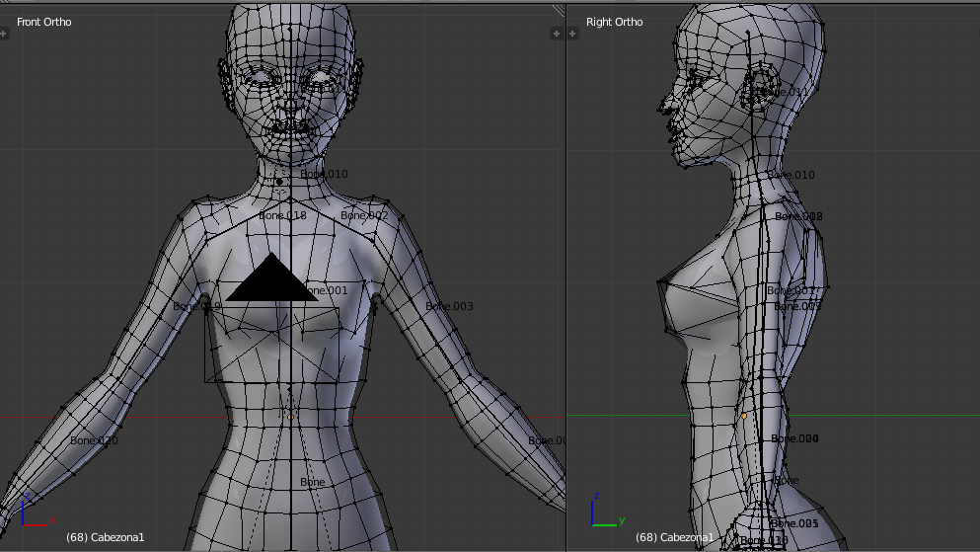Click the XZ axis gizmo in Front view

pos(38,512)
